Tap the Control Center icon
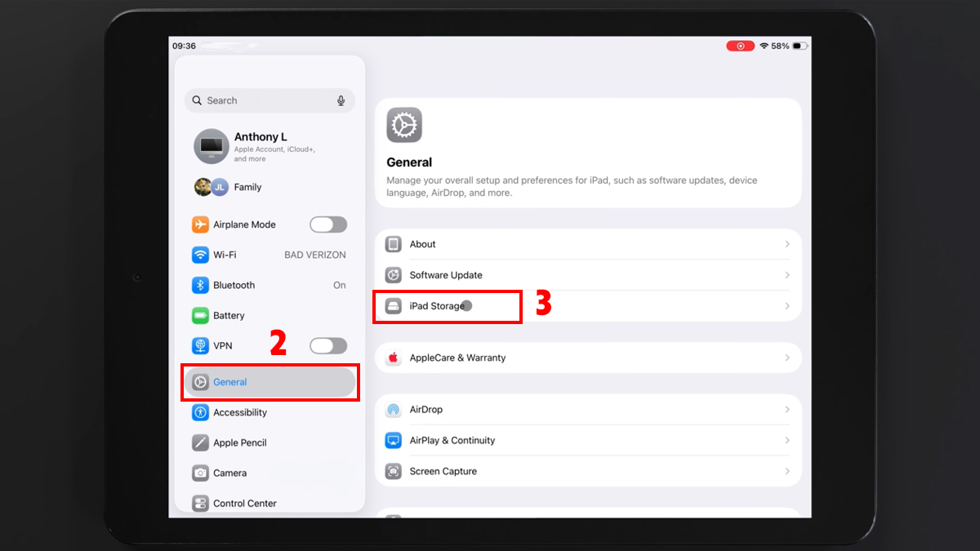This screenshot has width=980, height=551. (x=200, y=503)
